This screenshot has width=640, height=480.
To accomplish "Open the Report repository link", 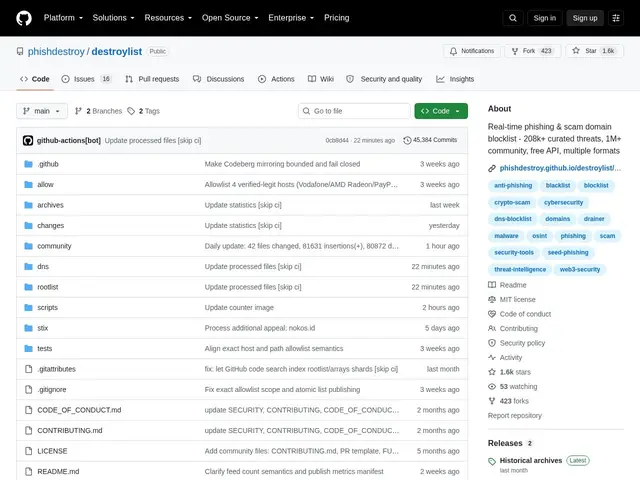I will coord(514,416).
